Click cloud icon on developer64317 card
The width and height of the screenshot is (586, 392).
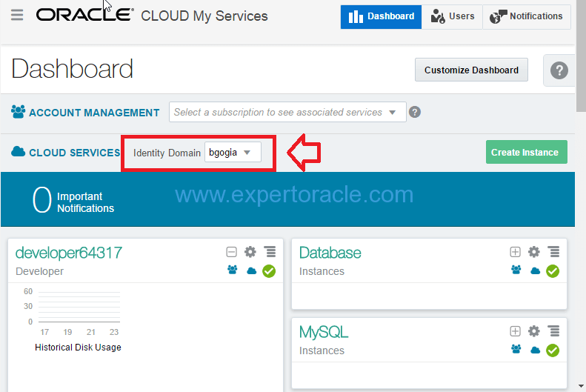(x=252, y=270)
